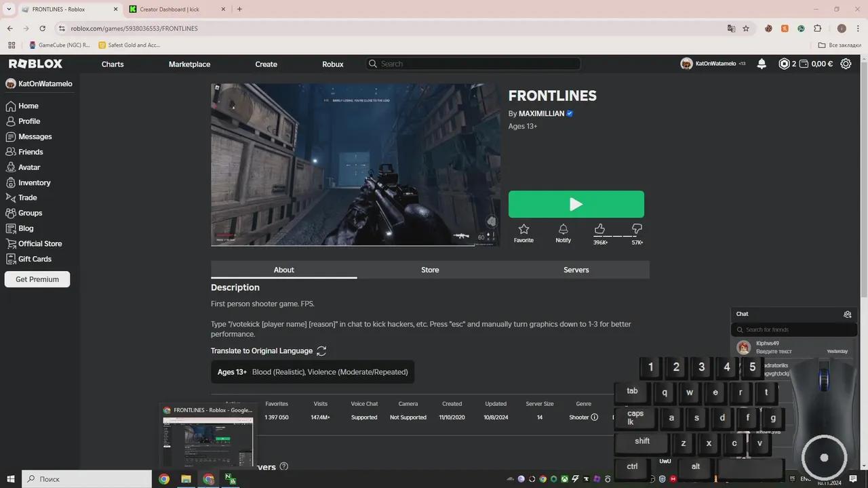This screenshot has width=868, height=488.
Task: Open the Robux balance icon
Action: 785,64
